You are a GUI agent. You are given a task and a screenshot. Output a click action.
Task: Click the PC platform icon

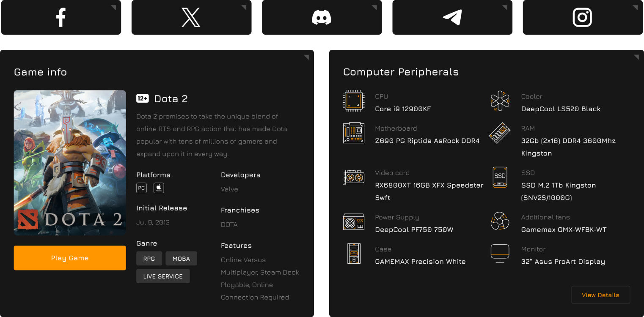click(x=141, y=188)
